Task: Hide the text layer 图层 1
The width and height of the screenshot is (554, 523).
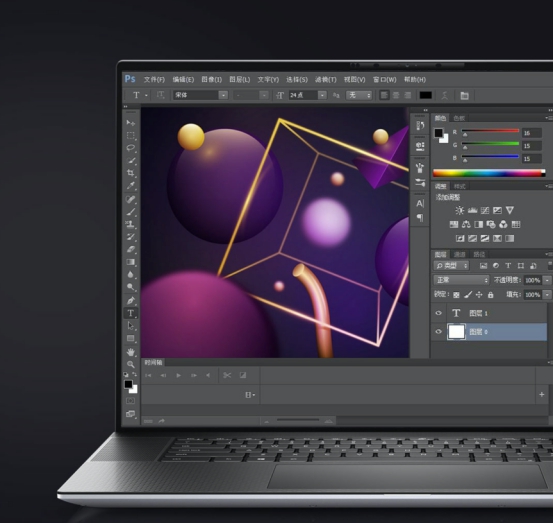Action: tap(438, 313)
